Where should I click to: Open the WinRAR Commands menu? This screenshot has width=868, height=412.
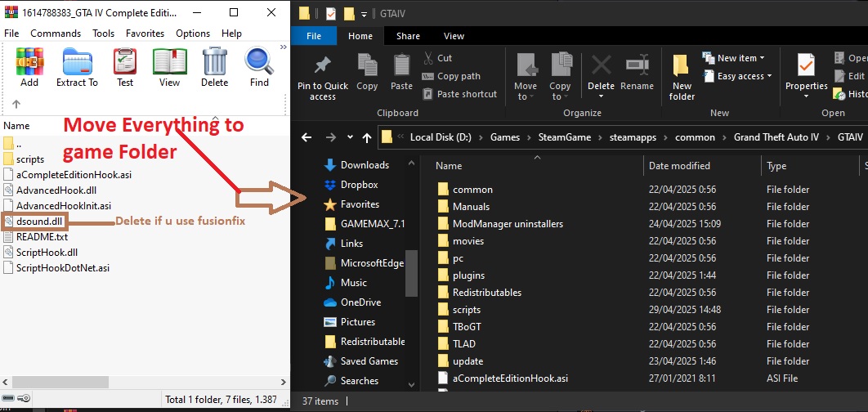pyautogui.click(x=56, y=34)
